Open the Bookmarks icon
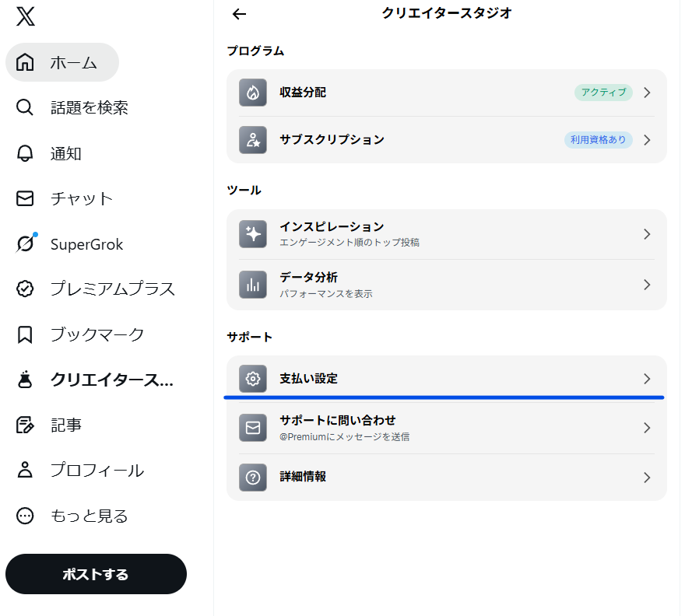This screenshot has width=685, height=616. (x=25, y=334)
